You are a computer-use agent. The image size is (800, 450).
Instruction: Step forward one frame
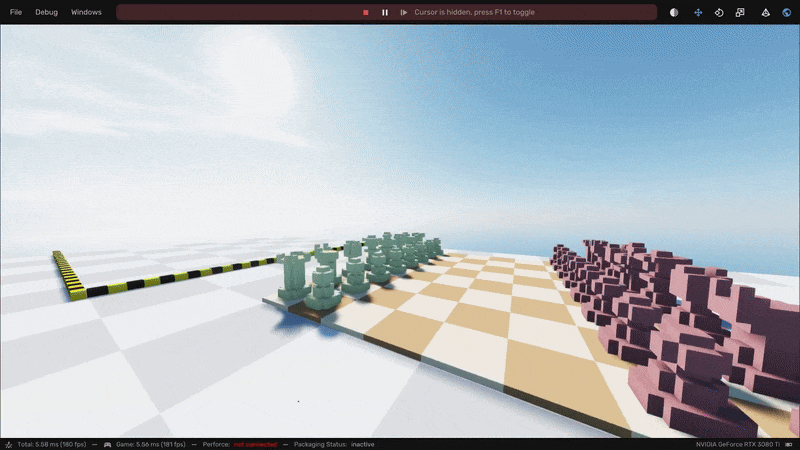click(x=403, y=12)
